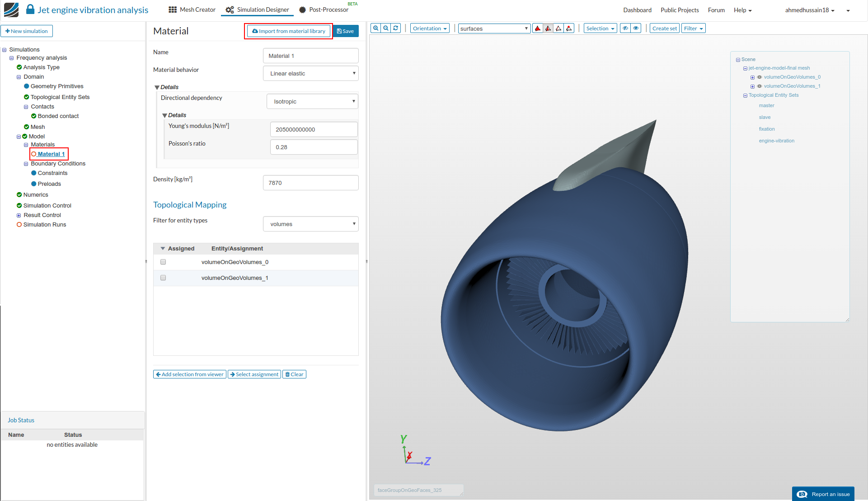Viewport: 868px width, 501px height.
Task: Switch to the Mesh Creator tab
Action: pyautogui.click(x=192, y=9)
